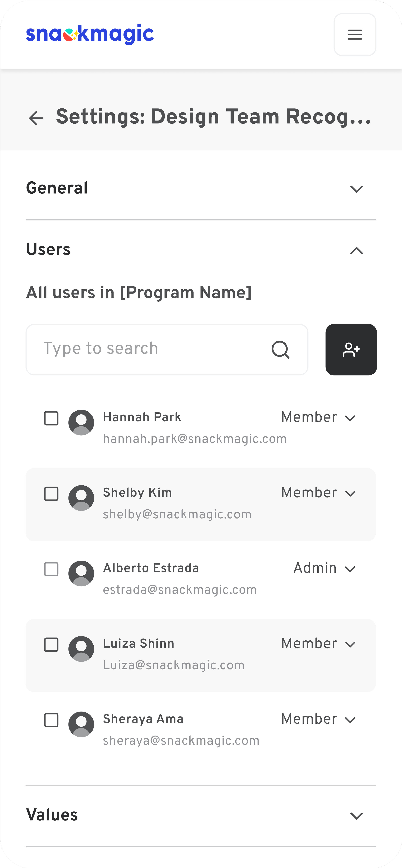Tick Alberto Estrada's checkbox
Viewport: 402px width, 868px height.
click(51, 569)
